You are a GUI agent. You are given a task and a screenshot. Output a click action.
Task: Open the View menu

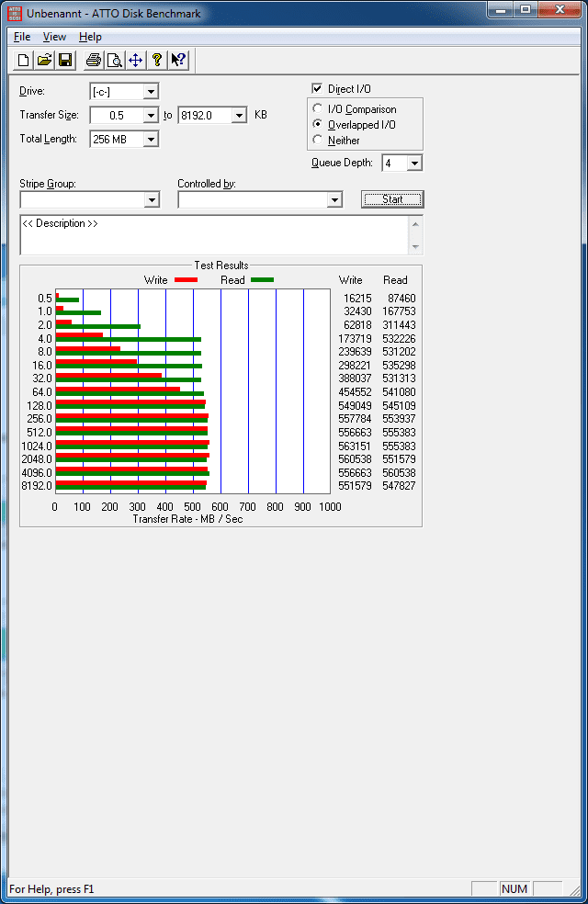[54, 37]
